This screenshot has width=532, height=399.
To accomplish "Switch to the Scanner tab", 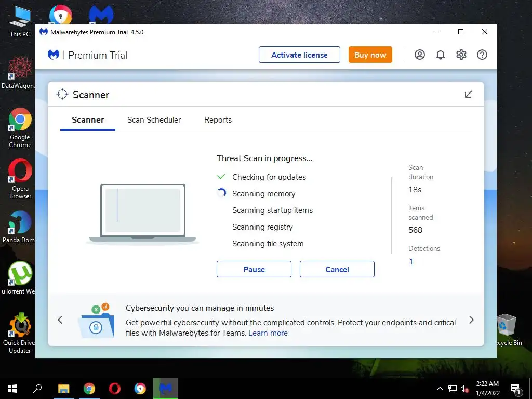I will (x=88, y=120).
